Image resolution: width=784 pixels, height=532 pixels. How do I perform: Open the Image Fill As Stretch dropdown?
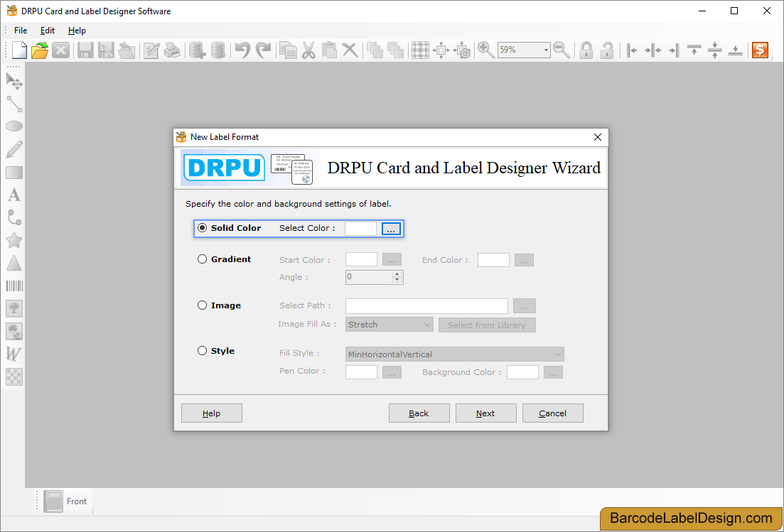coord(389,325)
